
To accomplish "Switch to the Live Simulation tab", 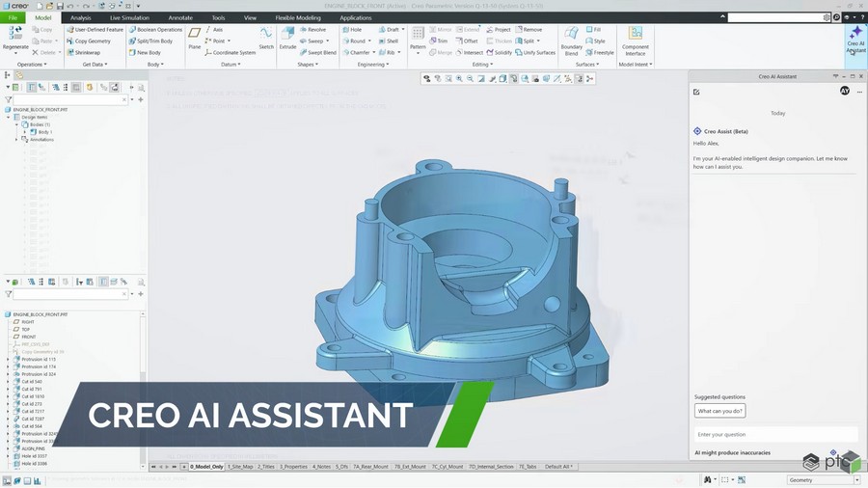I will [x=129, y=17].
